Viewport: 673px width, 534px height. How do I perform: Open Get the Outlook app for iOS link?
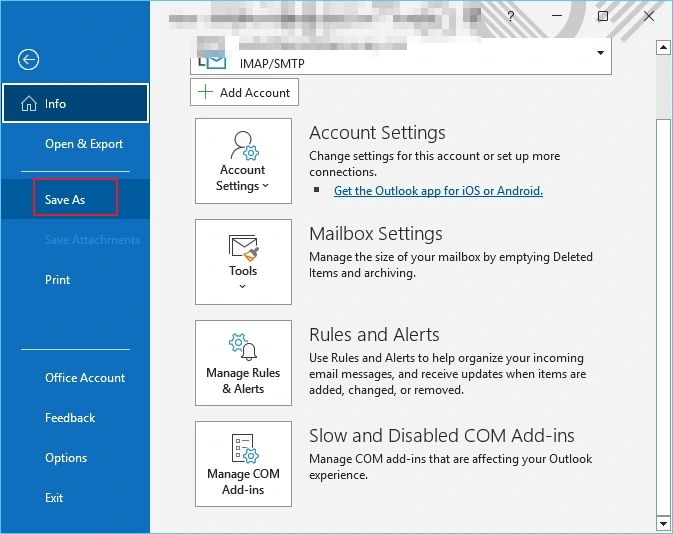(x=438, y=191)
